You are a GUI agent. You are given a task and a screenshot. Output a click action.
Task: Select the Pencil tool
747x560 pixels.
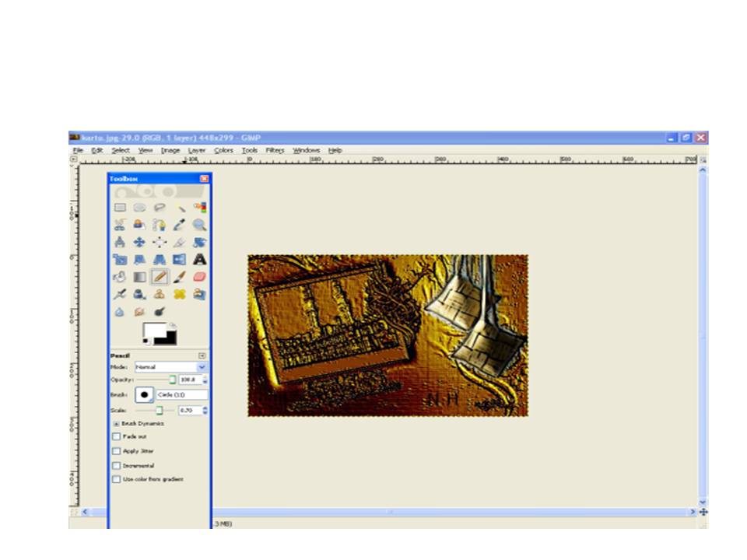(160, 277)
